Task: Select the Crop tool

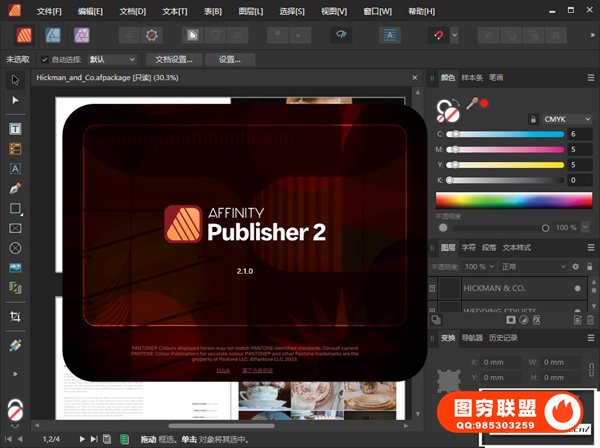Action: click(x=15, y=316)
